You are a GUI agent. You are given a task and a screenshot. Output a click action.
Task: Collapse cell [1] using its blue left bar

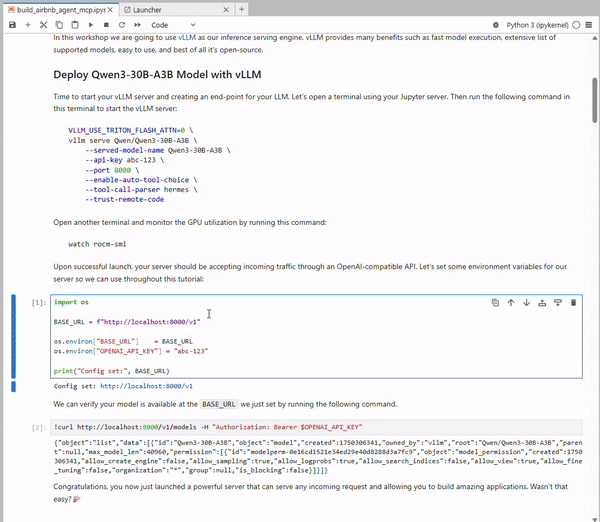(x=13, y=336)
